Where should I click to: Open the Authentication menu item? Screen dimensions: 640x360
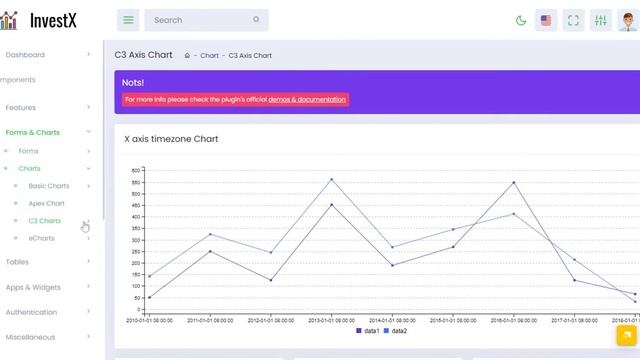point(31,312)
